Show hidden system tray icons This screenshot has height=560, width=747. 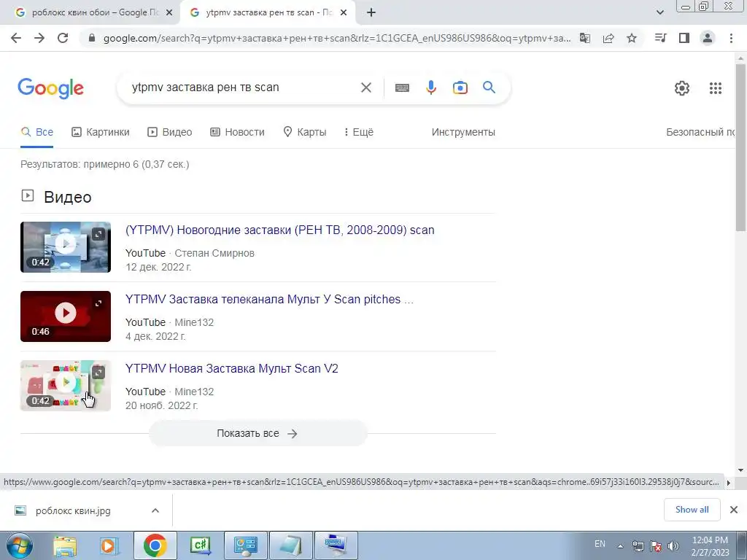click(x=620, y=546)
